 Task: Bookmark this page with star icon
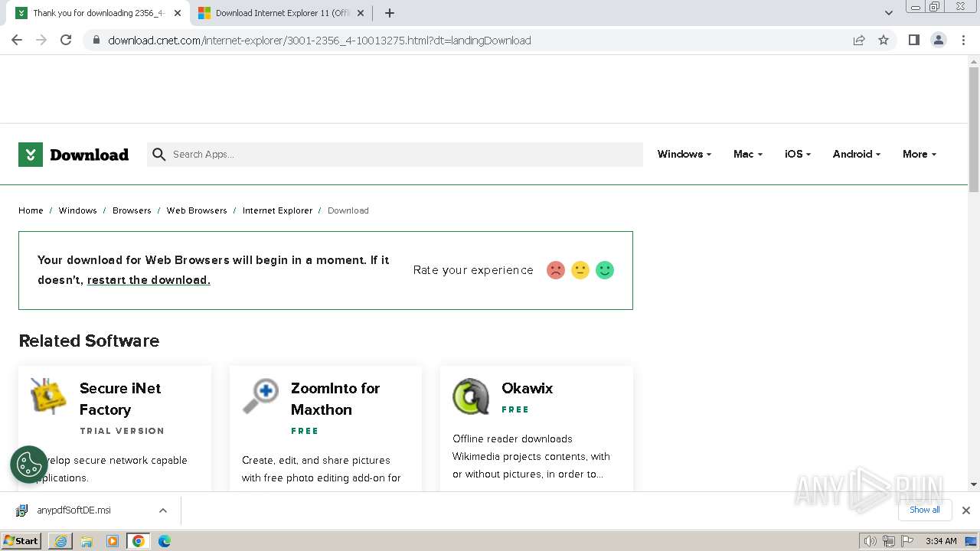pos(884,41)
